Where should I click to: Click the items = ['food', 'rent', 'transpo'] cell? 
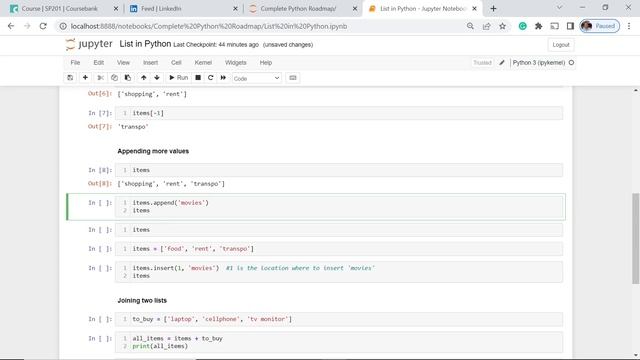[339, 249]
